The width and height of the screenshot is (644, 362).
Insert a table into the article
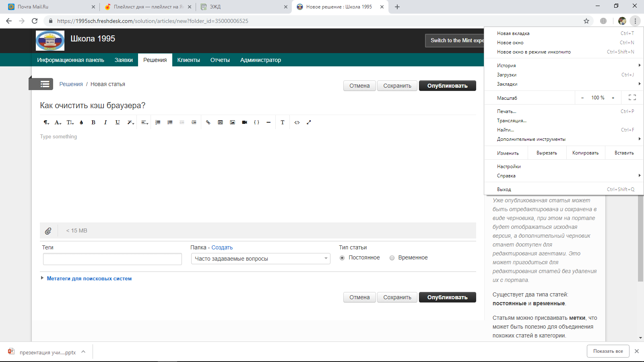220,122
